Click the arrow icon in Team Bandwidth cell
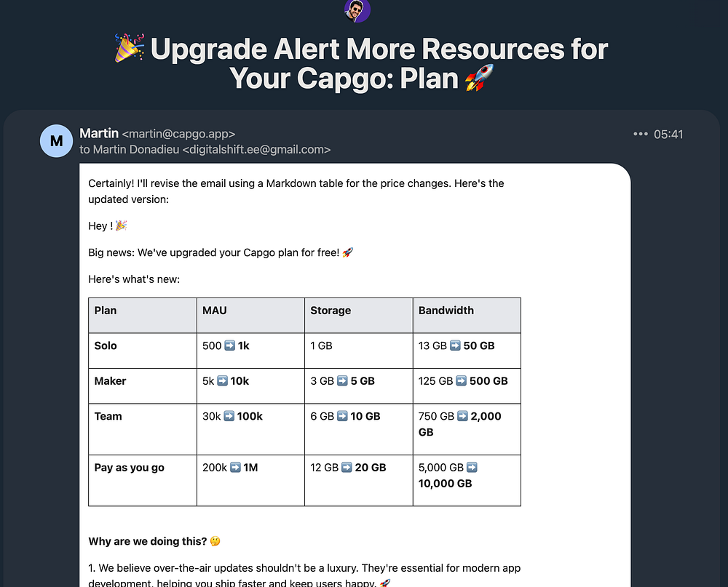Viewport: 728px width, 587px height. click(462, 416)
